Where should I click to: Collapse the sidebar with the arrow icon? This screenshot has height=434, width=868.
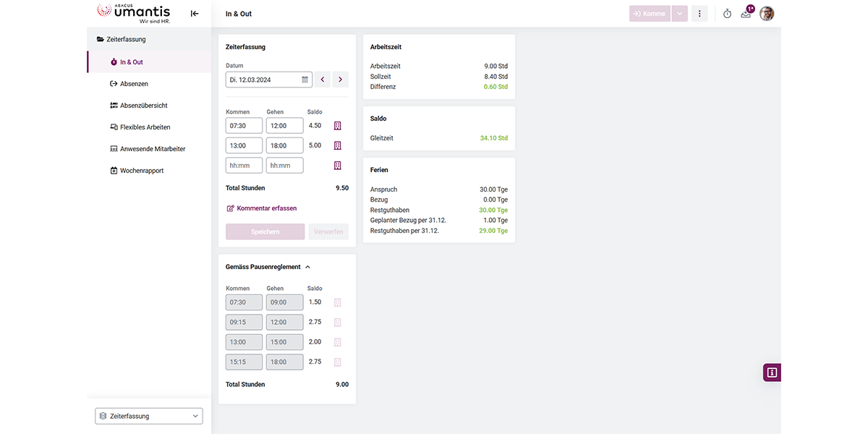195,14
